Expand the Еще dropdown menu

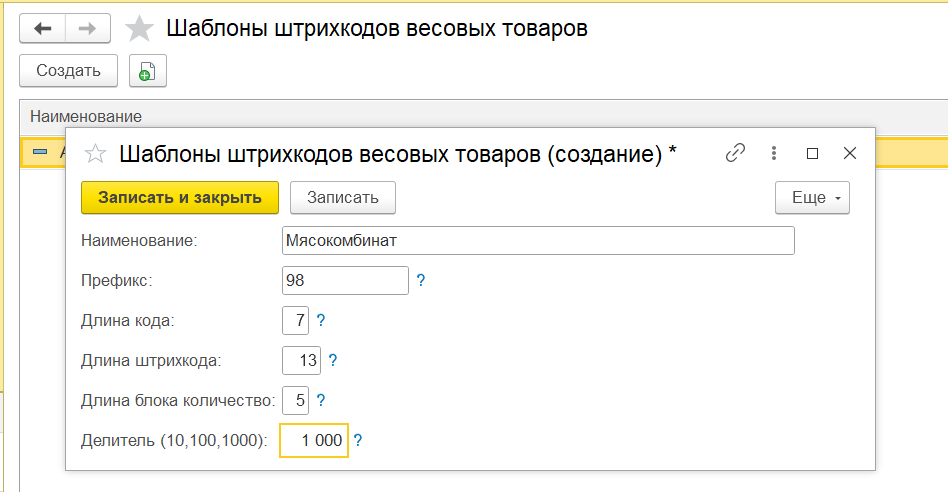[812, 197]
